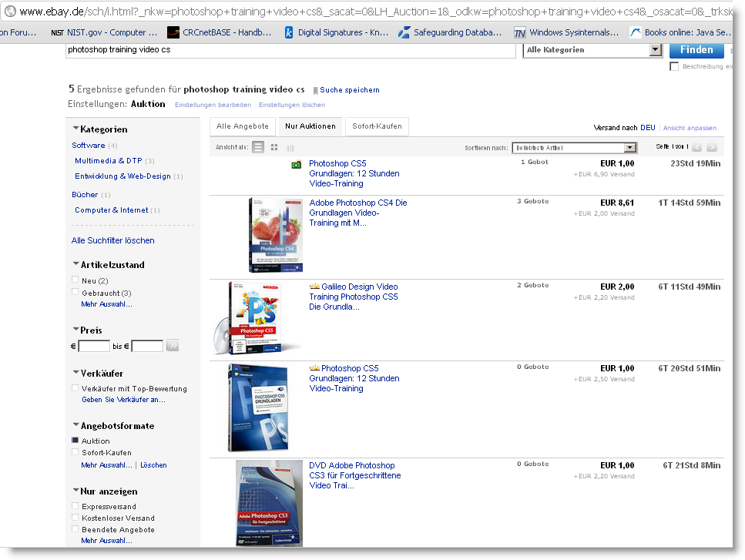The image size is (745, 560).
Task: Click Einstellungen löschen link
Action: pyautogui.click(x=292, y=105)
